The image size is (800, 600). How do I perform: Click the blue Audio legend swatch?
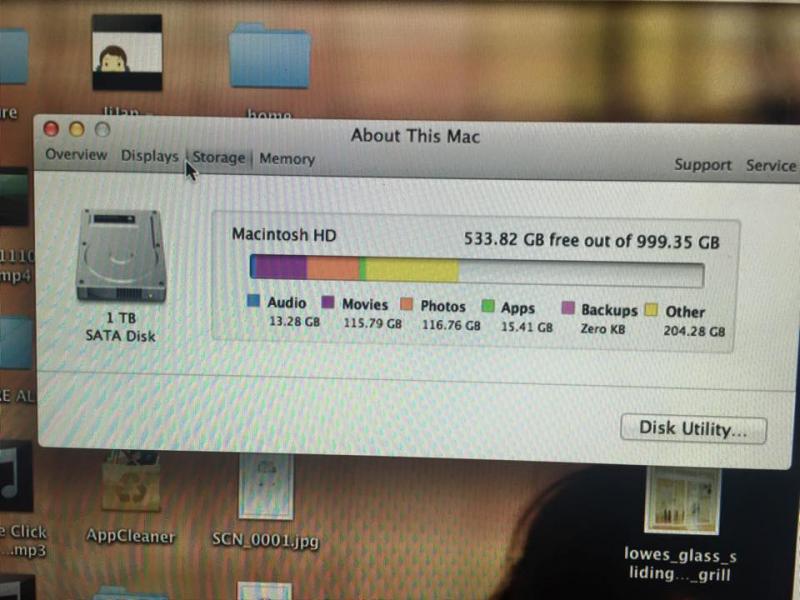click(254, 300)
